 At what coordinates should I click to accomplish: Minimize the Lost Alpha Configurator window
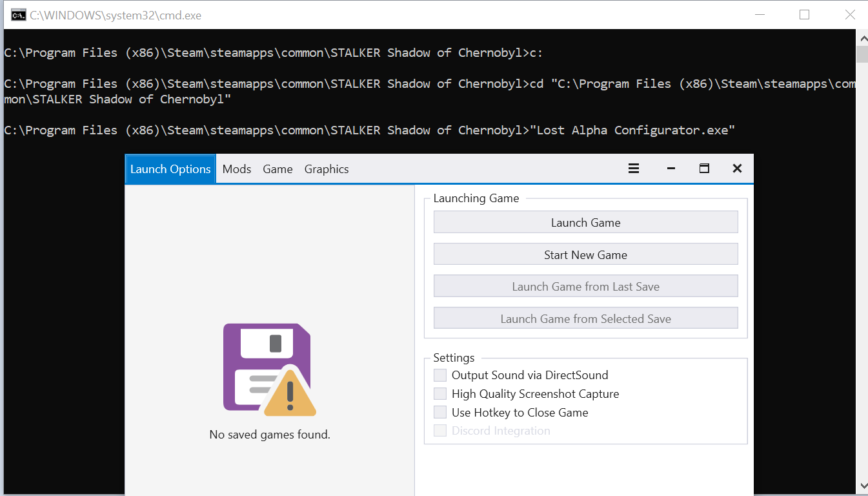(x=671, y=169)
